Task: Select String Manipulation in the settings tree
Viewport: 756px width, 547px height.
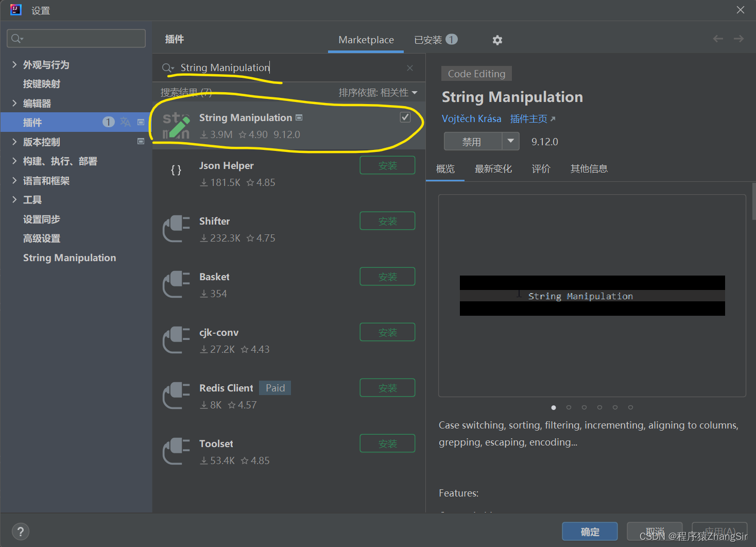Action: pyautogui.click(x=70, y=258)
